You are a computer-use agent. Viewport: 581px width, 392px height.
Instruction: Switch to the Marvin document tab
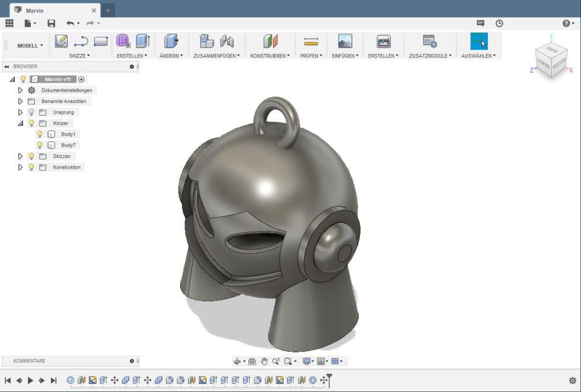click(x=55, y=11)
